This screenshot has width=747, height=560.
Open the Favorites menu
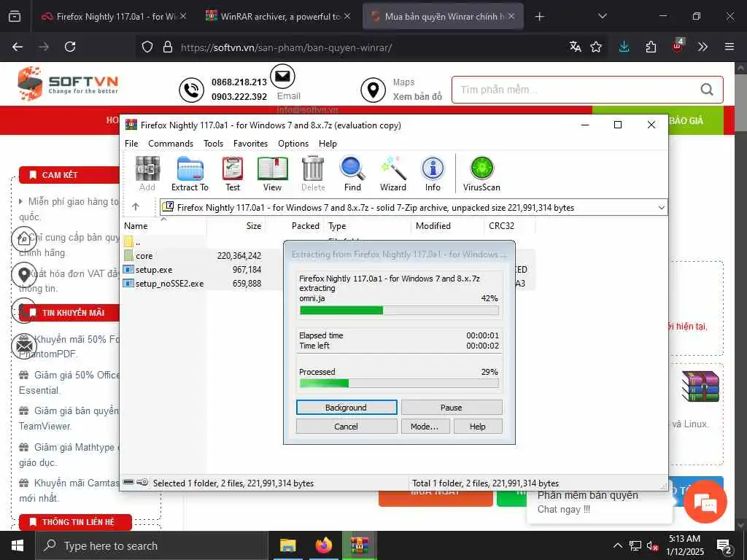pyautogui.click(x=251, y=144)
